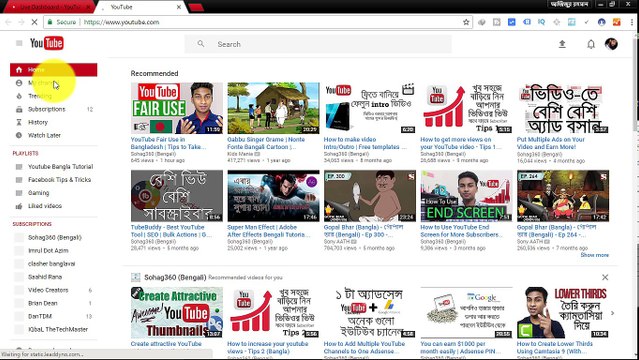Open Gopal Bhar Ep 264 thumbnail

(563, 196)
